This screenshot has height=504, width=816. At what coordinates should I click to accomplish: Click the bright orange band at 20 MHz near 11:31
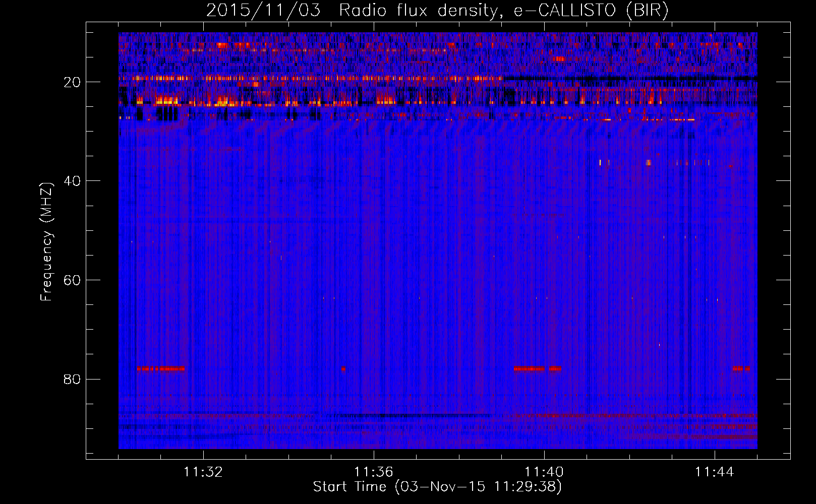tap(160, 78)
